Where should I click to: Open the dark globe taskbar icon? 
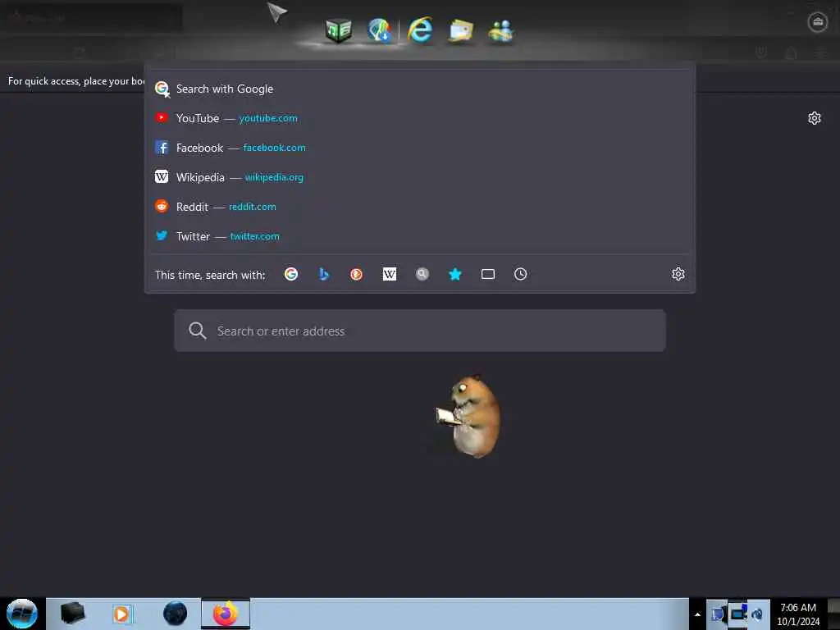click(x=176, y=614)
